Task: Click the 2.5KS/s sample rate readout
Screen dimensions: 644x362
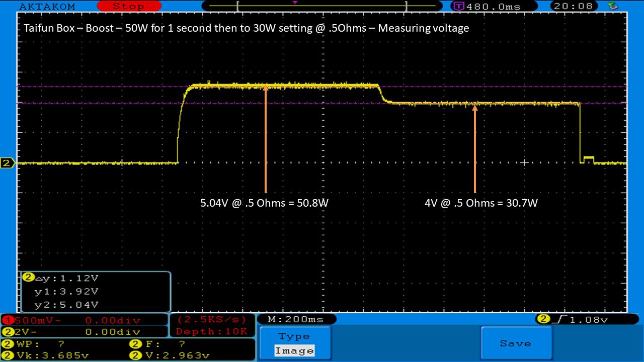Action: click(211, 320)
